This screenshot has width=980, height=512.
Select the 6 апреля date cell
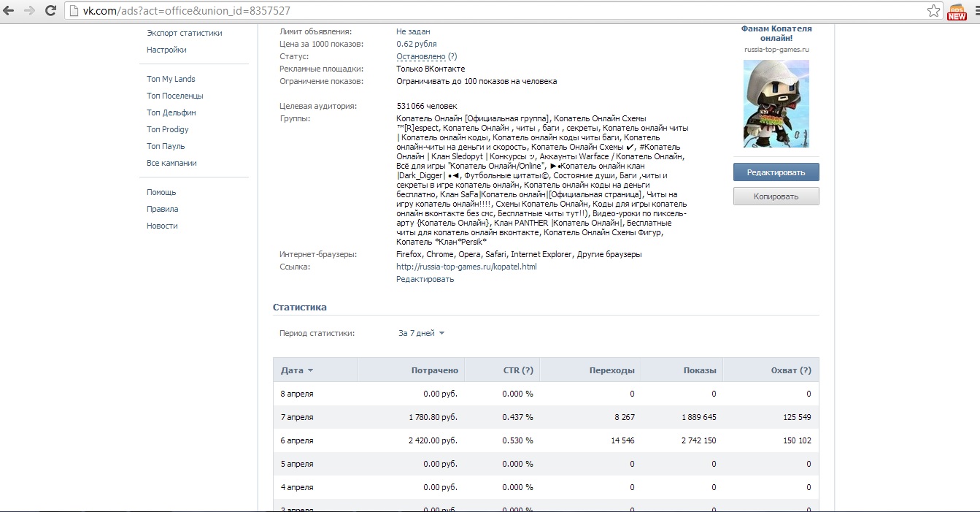(297, 440)
